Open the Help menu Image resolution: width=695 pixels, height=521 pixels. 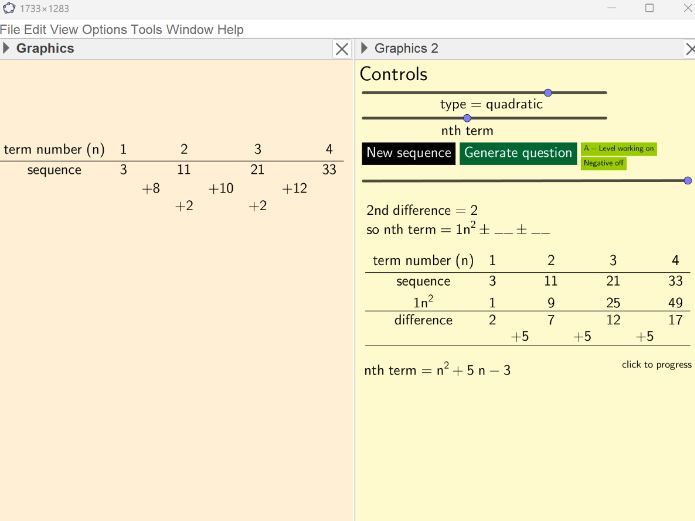(230, 30)
